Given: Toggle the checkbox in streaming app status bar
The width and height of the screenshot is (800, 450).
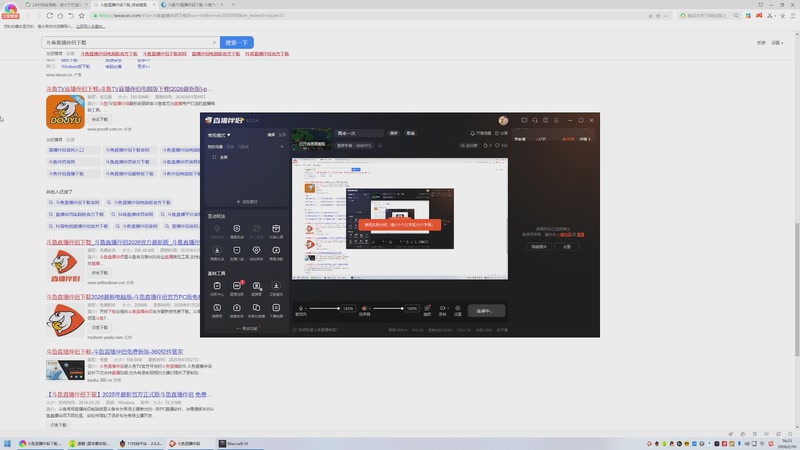Looking at the screenshot, I should point(294,330).
